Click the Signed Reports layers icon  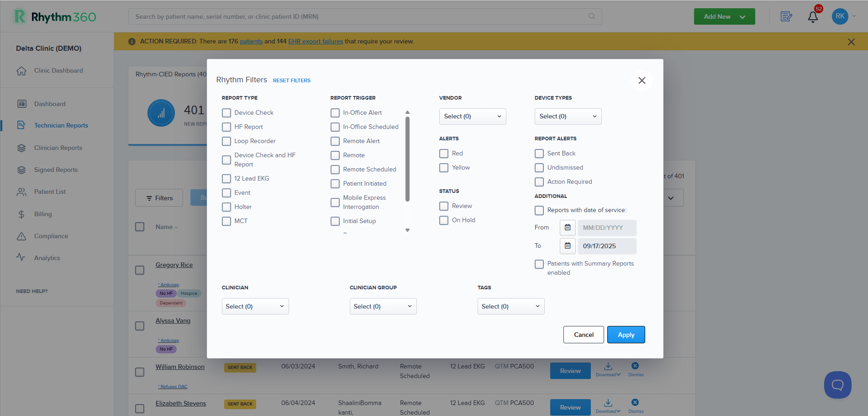click(x=21, y=170)
